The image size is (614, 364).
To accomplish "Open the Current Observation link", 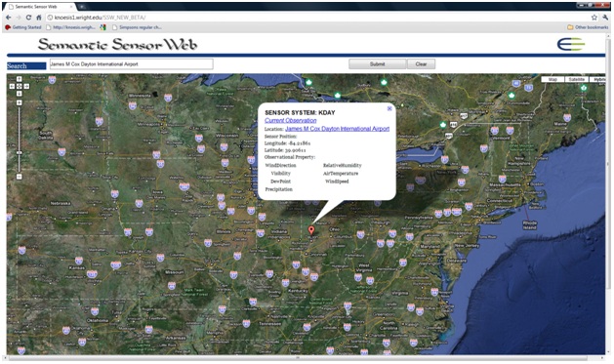I will pos(291,121).
